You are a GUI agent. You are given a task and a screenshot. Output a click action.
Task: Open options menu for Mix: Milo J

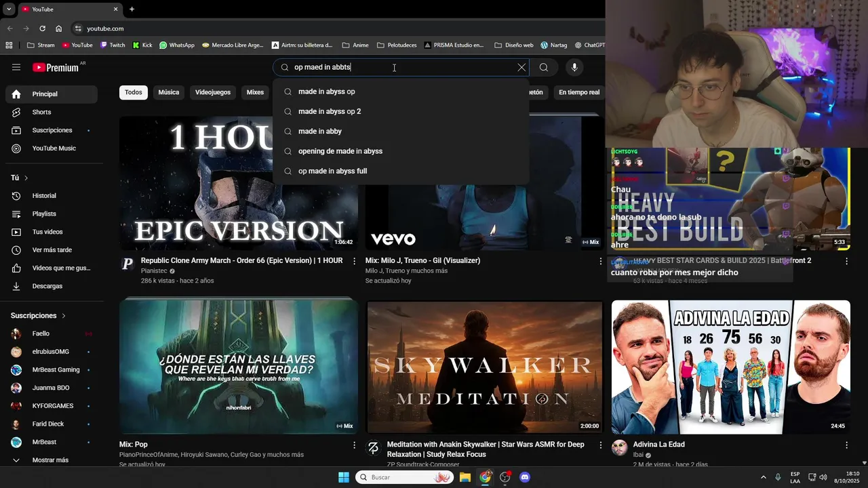[600, 261]
